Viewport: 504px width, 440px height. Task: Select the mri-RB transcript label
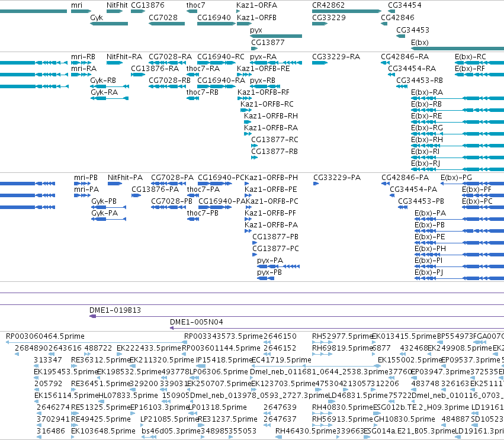pos(84,57)
